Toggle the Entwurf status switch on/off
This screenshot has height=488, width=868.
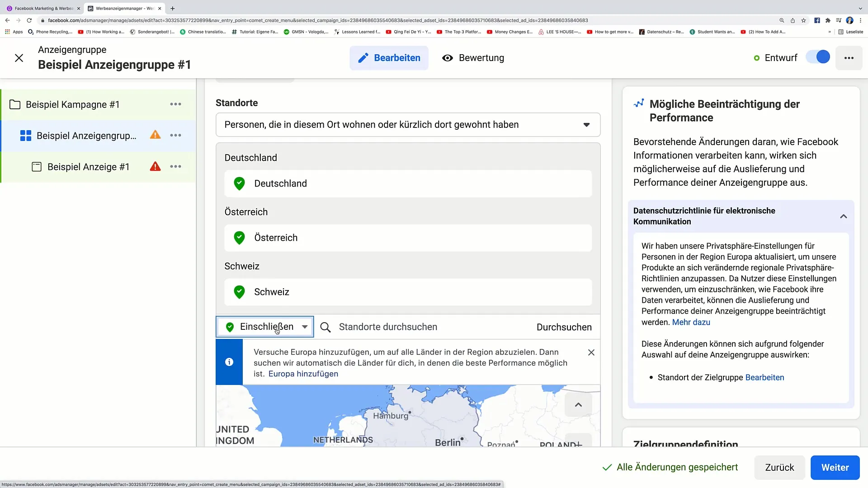pyautogui.click(x=821, y=57)
